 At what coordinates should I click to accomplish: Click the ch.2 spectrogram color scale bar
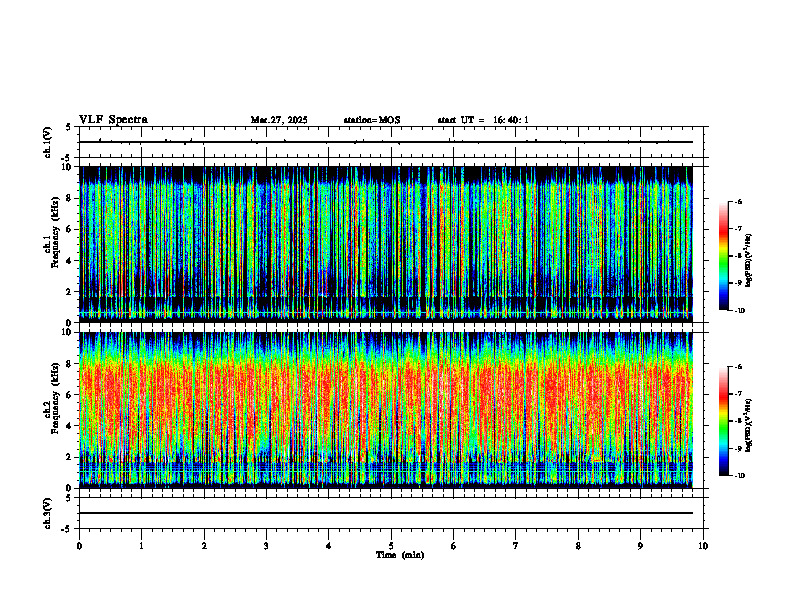point(724,421)
